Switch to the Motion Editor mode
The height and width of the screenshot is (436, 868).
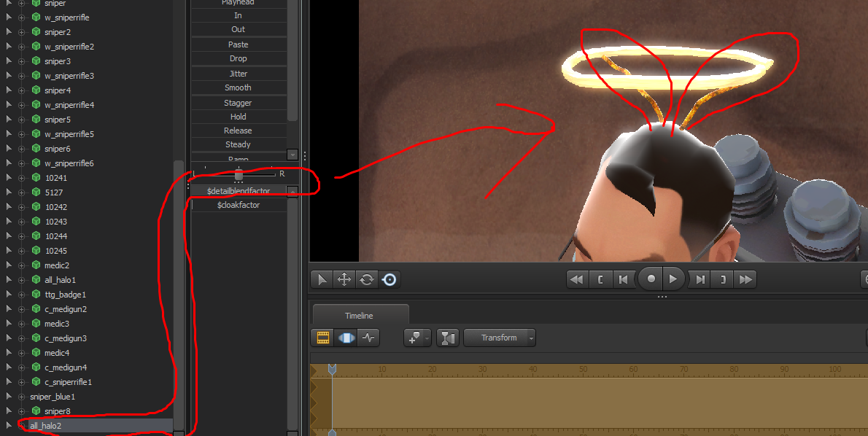[346, 338]
